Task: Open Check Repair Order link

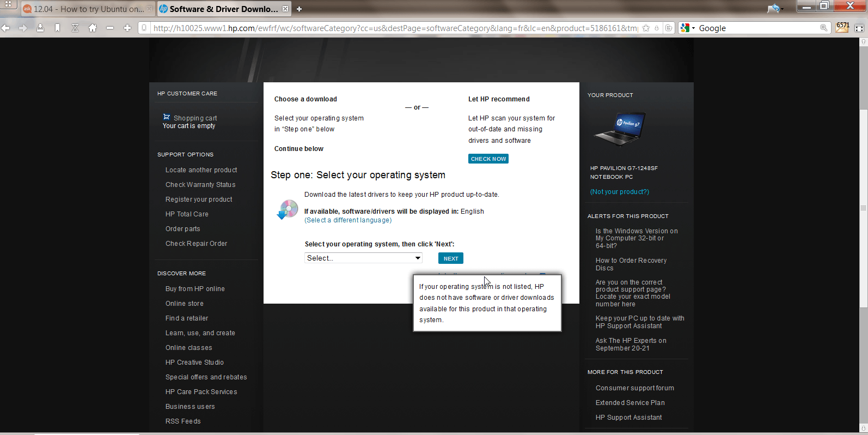Action: pyautogui.click(x=197, y=244)
